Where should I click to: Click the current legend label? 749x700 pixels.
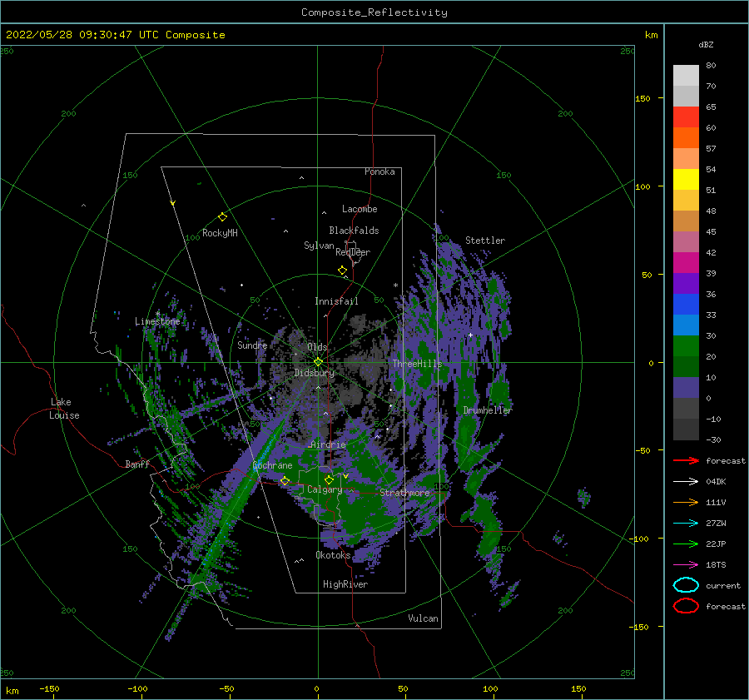(723, 585)
